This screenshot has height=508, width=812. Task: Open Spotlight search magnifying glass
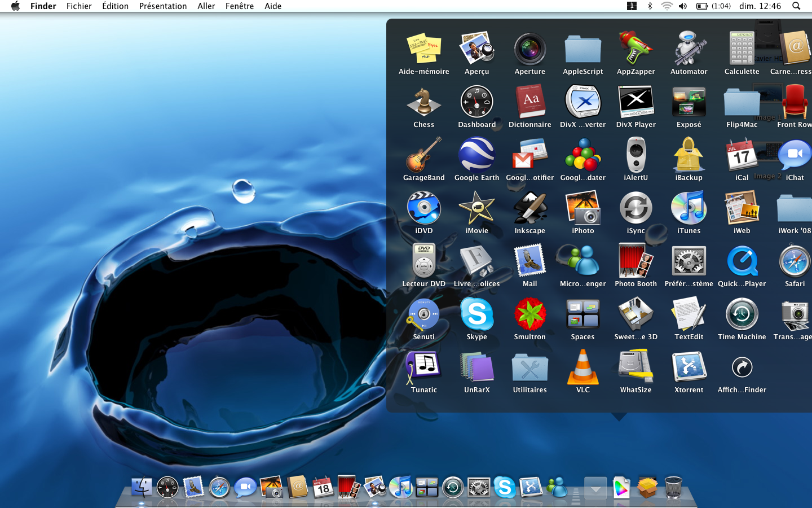tap(796, 6)
